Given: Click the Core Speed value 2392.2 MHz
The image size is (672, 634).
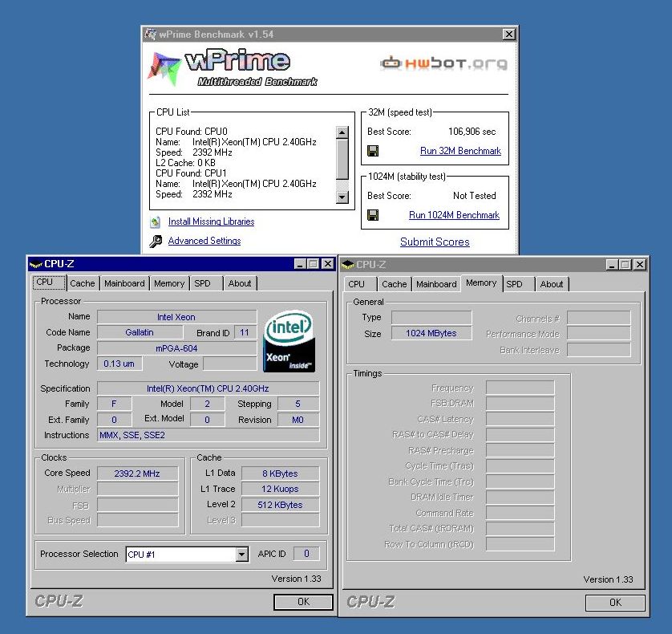Looking at the screenshot, I should click(137, 473).
